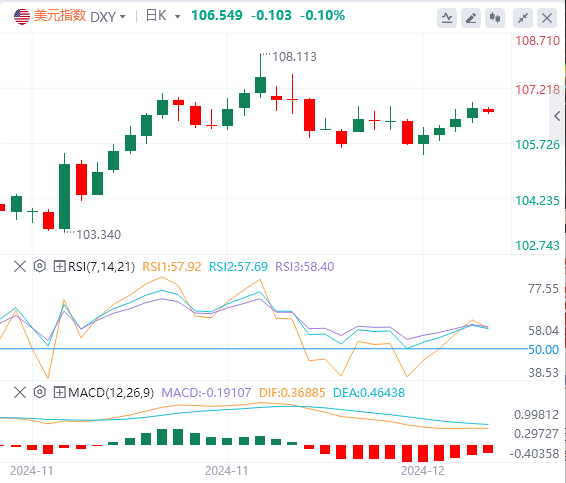Click the 美元指数 symbol name
The width and height of the screenshot is (566, 483).
click(x=60, y=16)
